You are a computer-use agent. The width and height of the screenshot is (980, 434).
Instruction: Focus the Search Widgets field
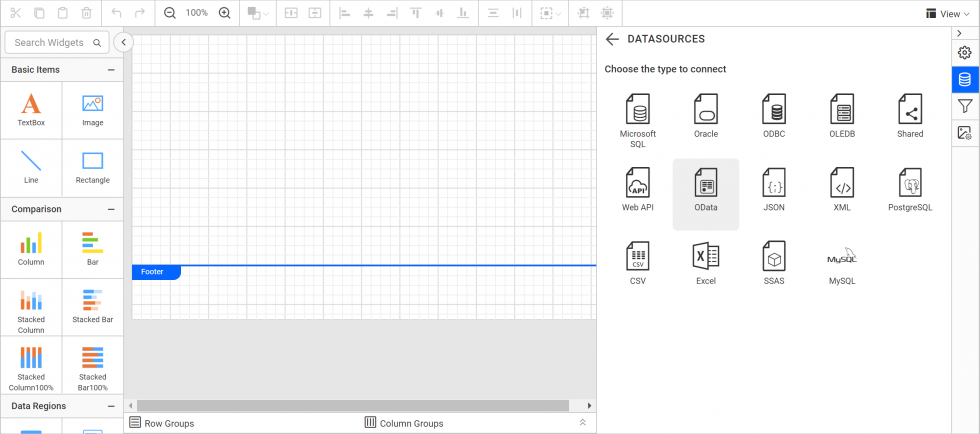(57, 43)
